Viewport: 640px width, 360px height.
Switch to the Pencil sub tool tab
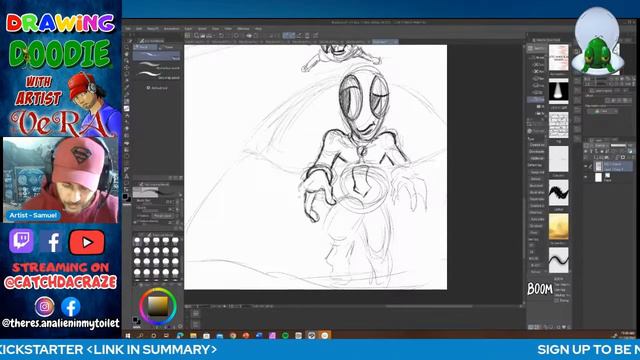tap(144, 47)
